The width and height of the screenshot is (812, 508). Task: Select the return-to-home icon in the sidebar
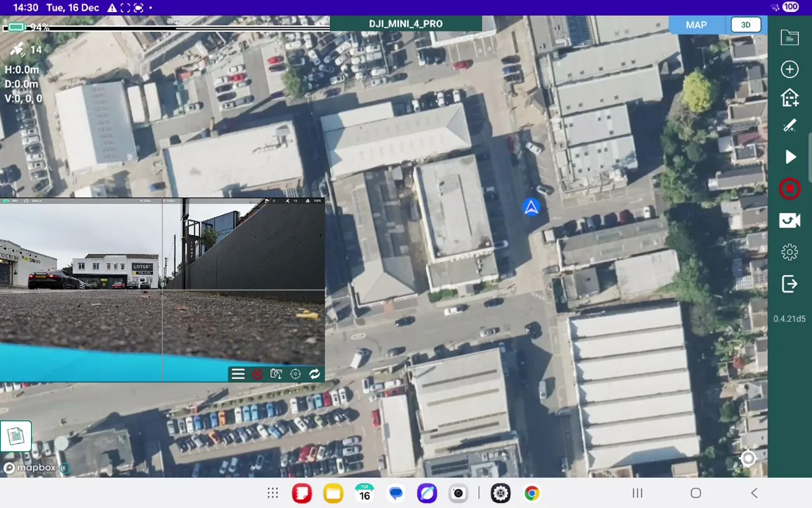790,98
